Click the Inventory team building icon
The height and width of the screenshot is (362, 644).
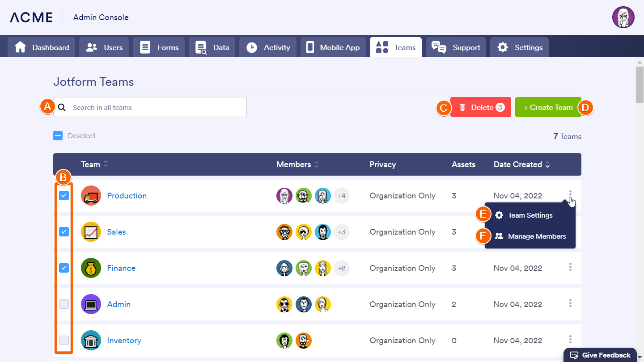point(91,341)
